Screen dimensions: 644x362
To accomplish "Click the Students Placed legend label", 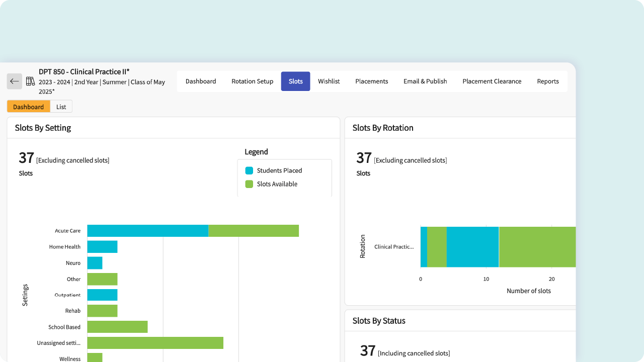I will coord(280,170).
